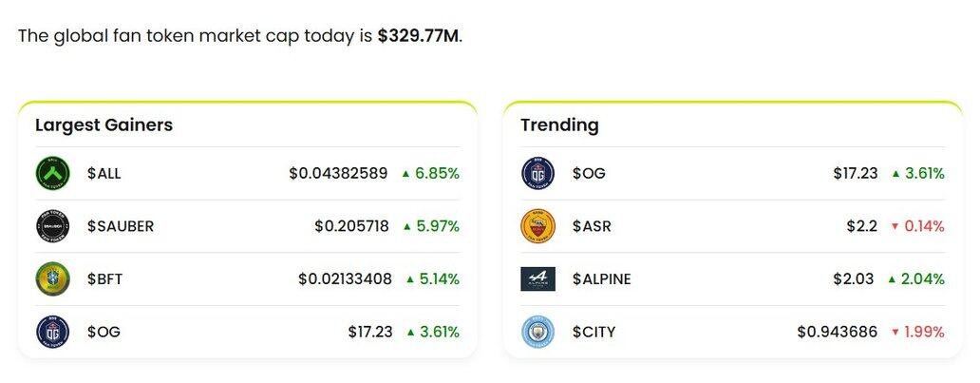Open the AS Roma $ASR token icon
This screenshot has width=980, height=383.
pyautogui.click(x=538, y=226)
